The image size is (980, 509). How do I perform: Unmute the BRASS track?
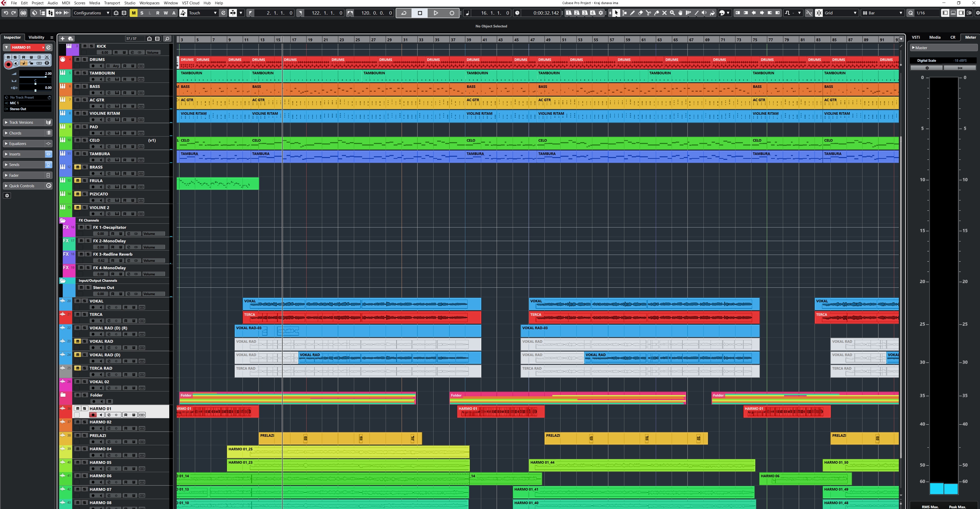[x=78, y=167]
